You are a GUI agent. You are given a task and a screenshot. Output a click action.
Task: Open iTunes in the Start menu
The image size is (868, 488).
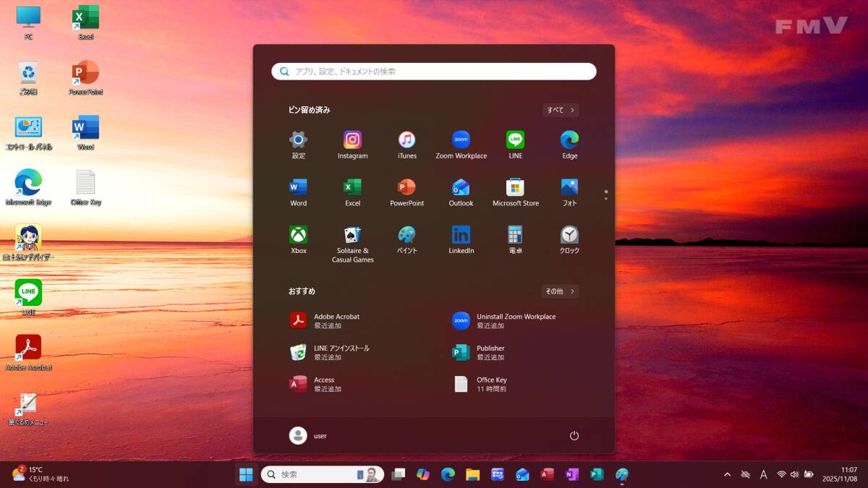click(407, 145)
